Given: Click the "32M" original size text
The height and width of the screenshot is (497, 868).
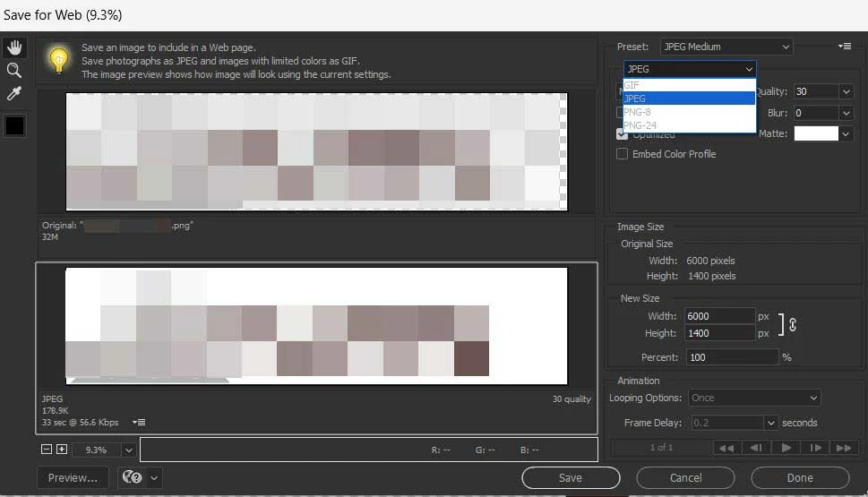Looking at the screenshot, I should click(x=50, y=237).
